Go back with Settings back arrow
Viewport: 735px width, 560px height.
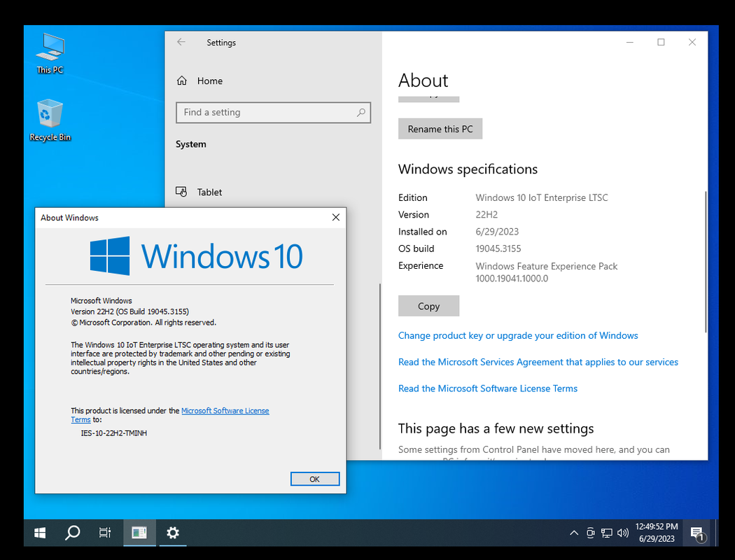(x=181, y=42)
